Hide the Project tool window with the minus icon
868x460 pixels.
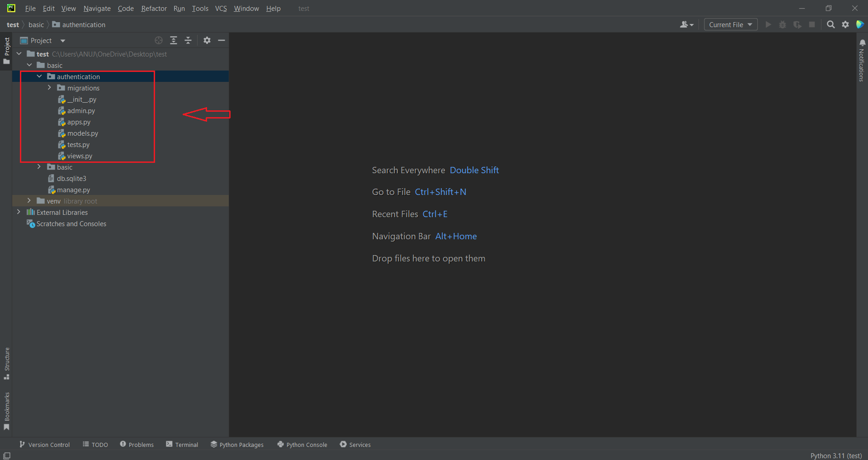222,40
